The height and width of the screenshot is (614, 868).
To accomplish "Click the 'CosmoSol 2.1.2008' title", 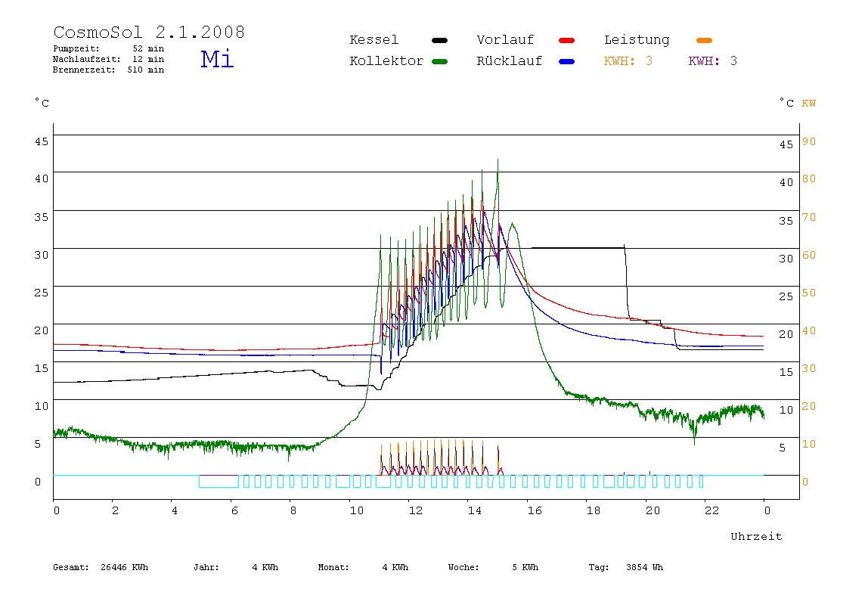I will pos(149,32).
